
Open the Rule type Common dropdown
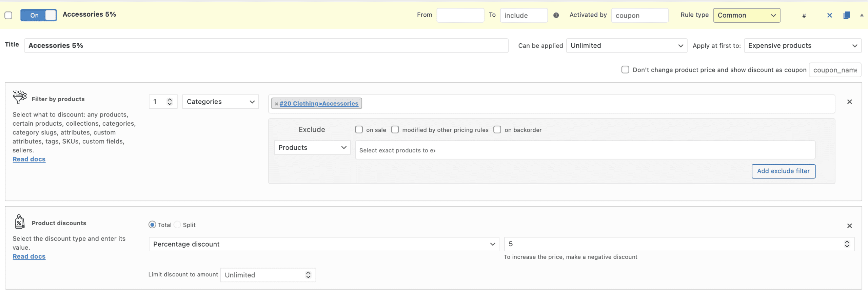[x=746, y=15]
